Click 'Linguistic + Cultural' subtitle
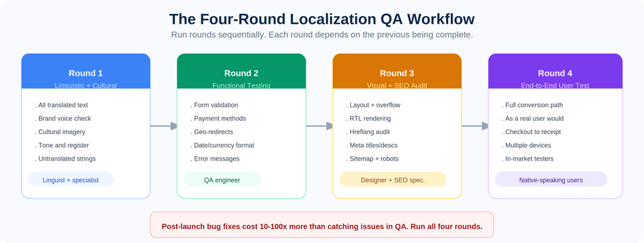Screen dimensions: 644x243 click(86, 86)
